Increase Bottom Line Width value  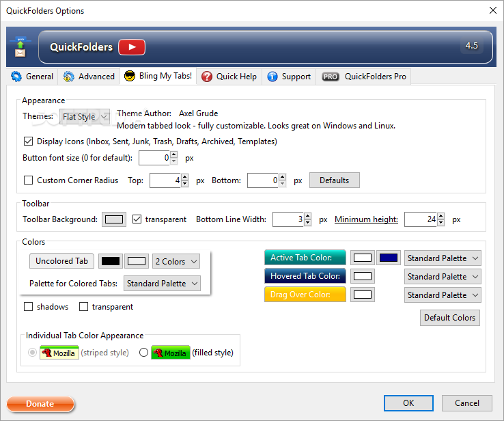point(307,216)
